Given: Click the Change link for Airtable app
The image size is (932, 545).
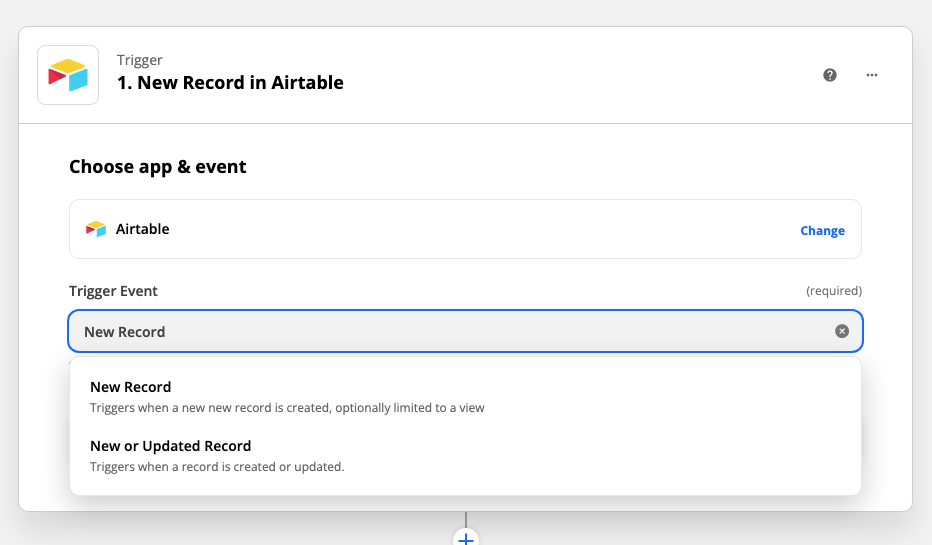Looking at the screenshot, I should pyautogui.click(x=822, y=231).
